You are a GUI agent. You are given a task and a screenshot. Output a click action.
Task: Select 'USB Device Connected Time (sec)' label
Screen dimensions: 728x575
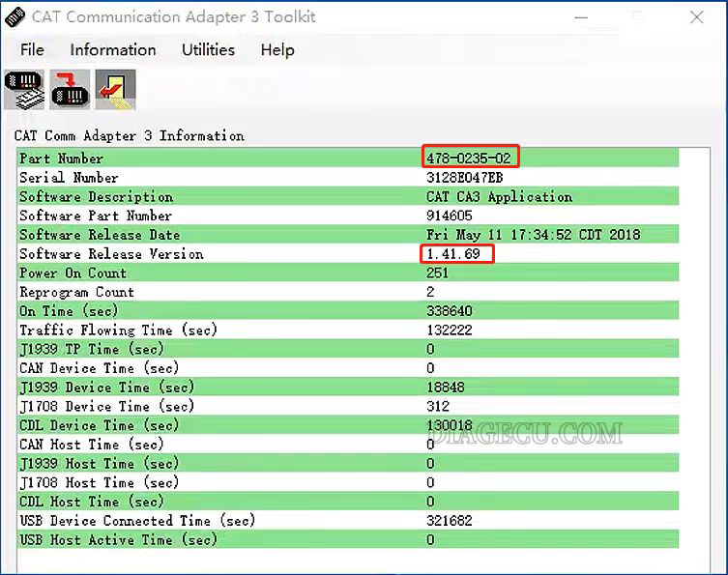click(x=137, y=521)
